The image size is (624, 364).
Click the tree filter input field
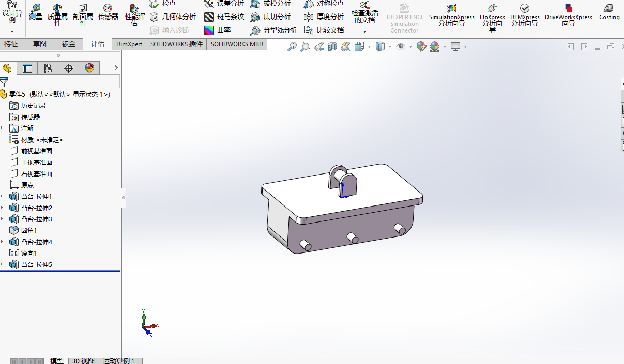tap(65, 82)
